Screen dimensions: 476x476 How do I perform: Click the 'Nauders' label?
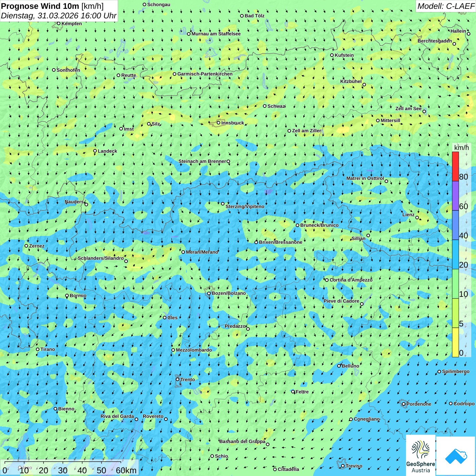pyautogui.click(x=74, y=202)
